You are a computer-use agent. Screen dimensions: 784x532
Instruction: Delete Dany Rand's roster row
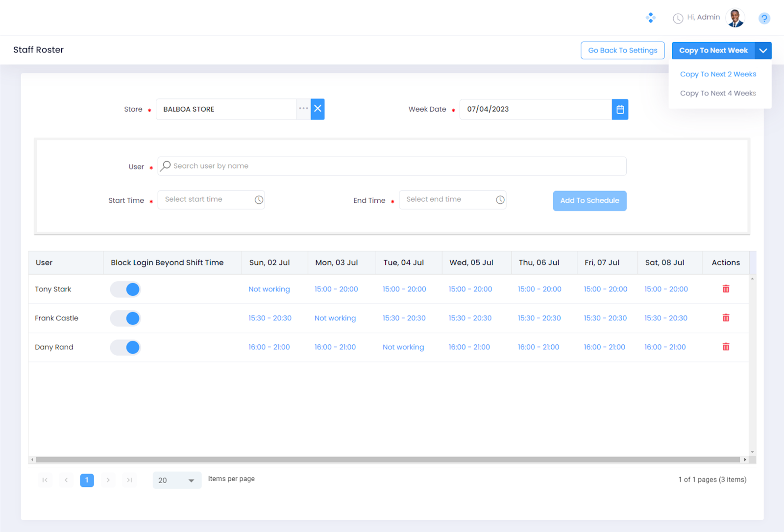pyautogui.click(x=726, y=347)
